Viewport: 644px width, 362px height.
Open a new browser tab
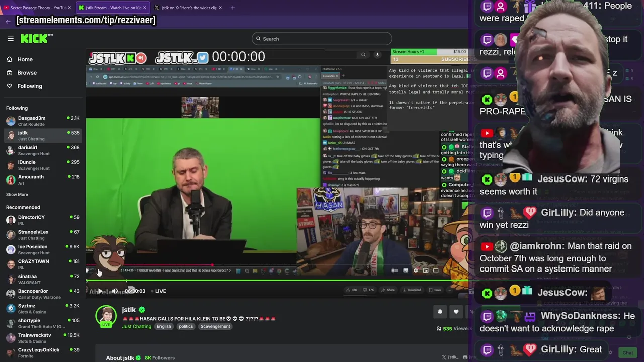point(233,8)
